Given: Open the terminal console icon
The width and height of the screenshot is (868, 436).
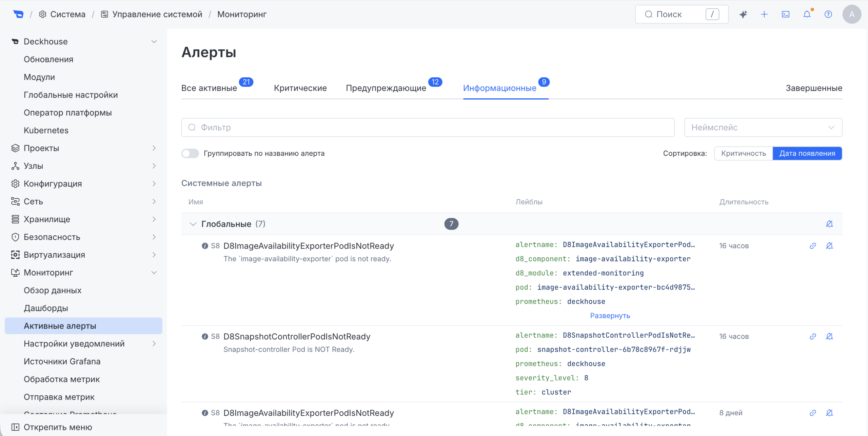Looking at the screenshot, I should [x=786, y=14].
